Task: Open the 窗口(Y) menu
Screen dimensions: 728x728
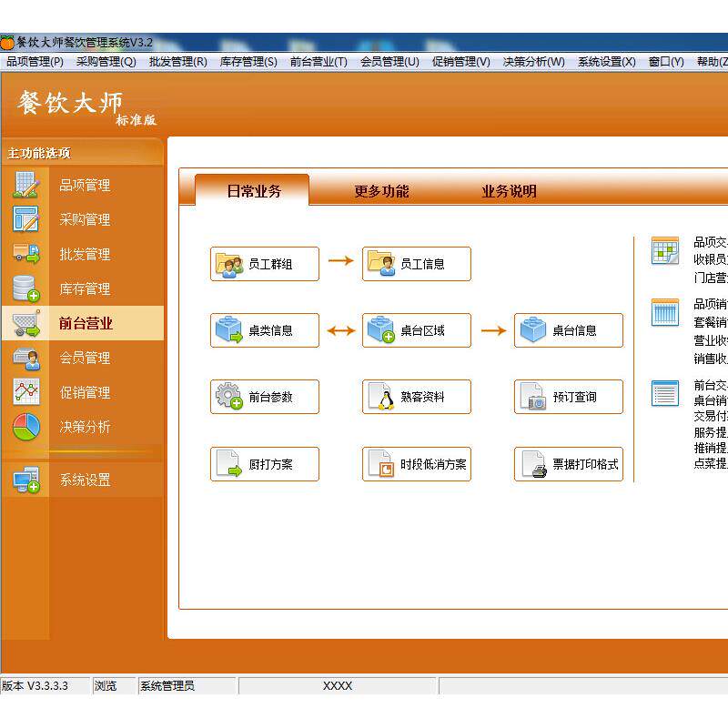Action: (x=666, y=62)
